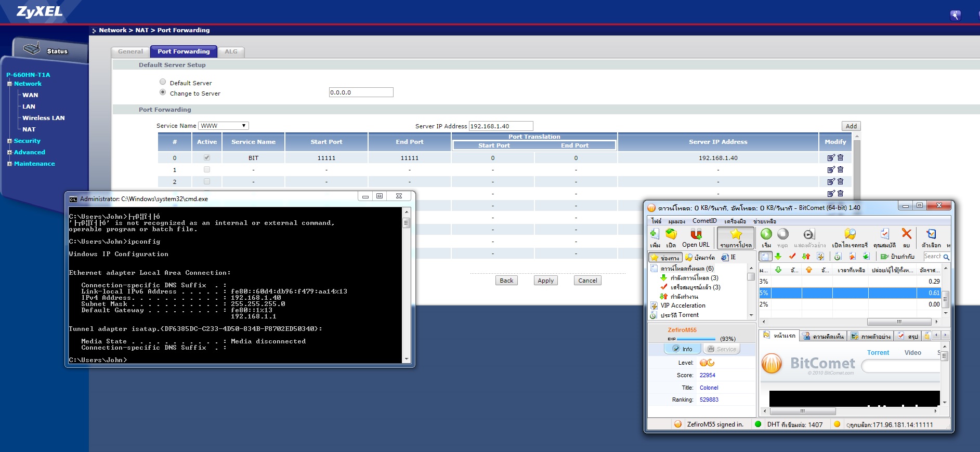Click the Cancel button

pyautogui.click(x=587, y=281)
